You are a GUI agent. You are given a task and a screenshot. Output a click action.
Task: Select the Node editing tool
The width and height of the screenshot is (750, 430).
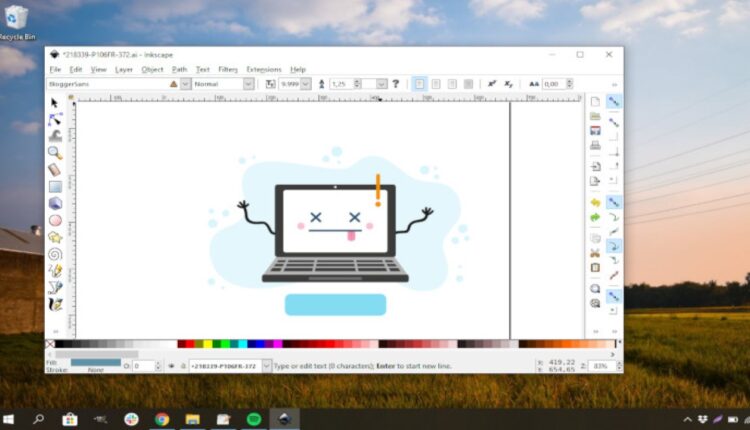[55, 119]
